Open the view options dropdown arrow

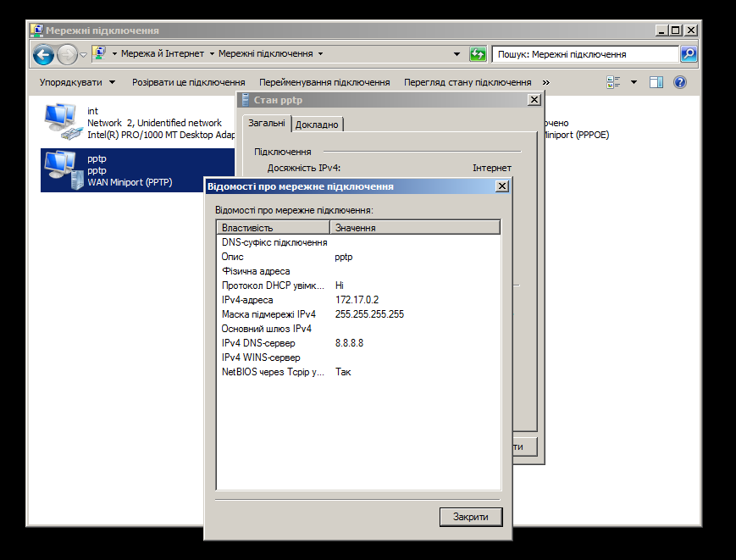(x=634, y=82)
